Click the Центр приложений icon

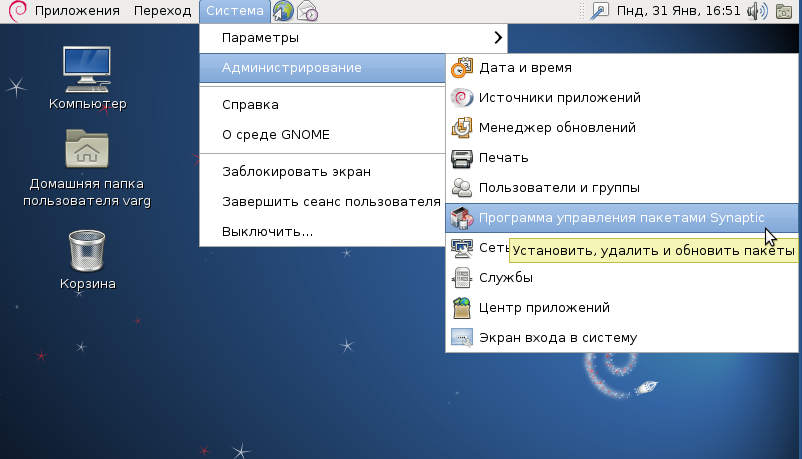462,308
